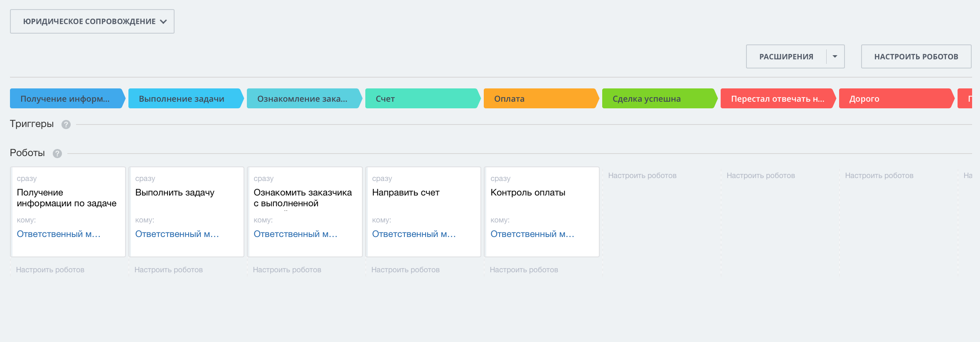Open ЮРИДИЧЕСКОЕ СОПРОВОЖДЕНИЕ pipeline dropdown
This screenshot has height=342, width=980.
click(92, 22)
